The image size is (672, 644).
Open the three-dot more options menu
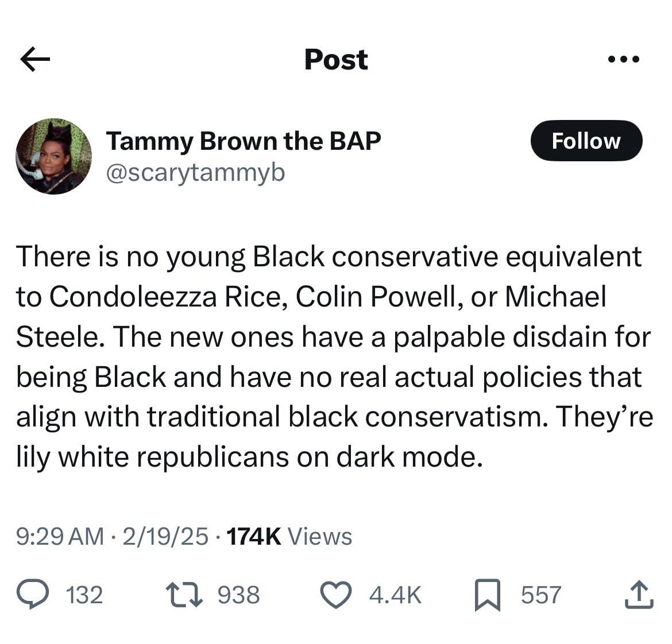click(x=624, y=59)
